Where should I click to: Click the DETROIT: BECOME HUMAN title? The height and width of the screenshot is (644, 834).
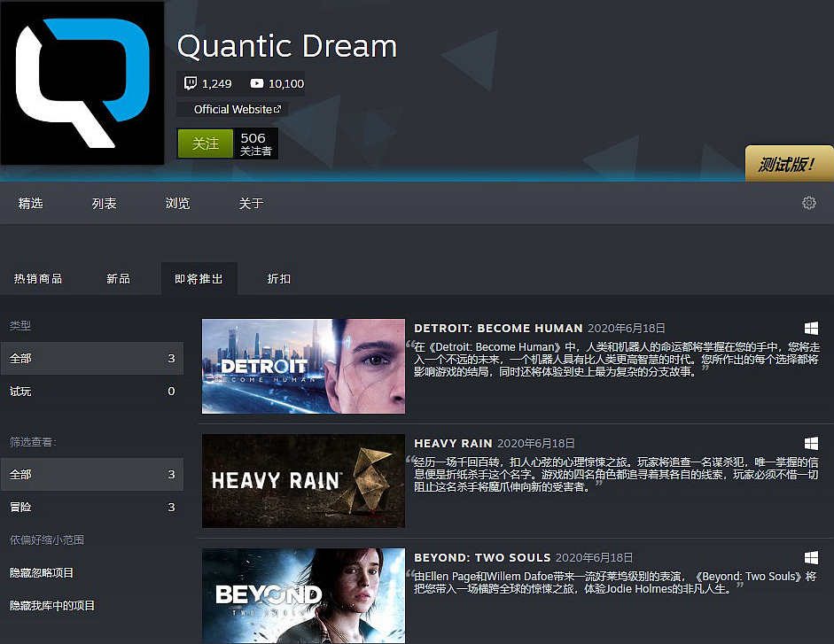498,328
